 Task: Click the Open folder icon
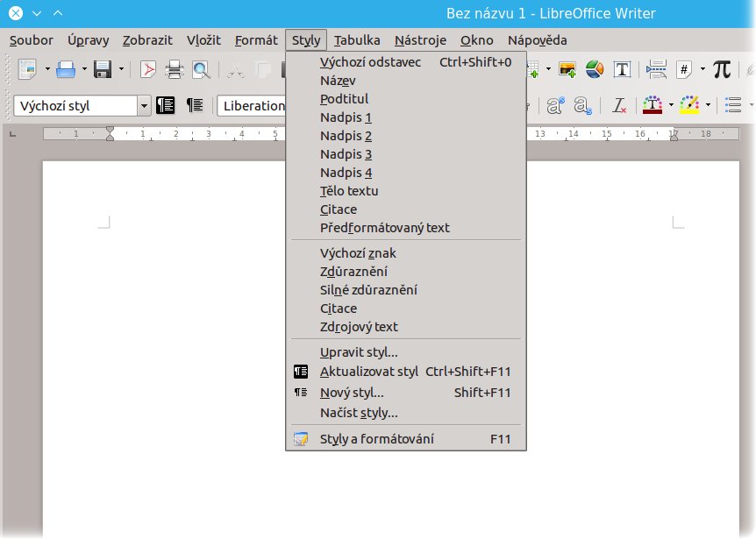point(66,70)
